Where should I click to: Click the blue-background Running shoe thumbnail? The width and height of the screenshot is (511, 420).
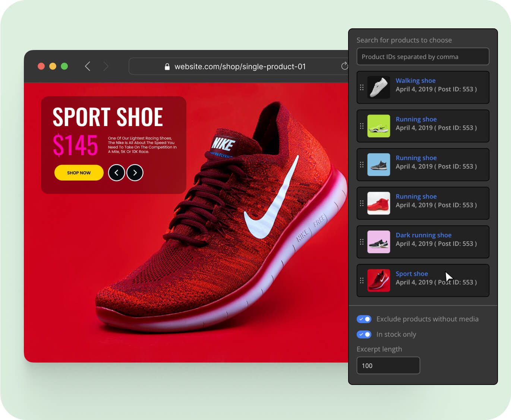[379, 164]
